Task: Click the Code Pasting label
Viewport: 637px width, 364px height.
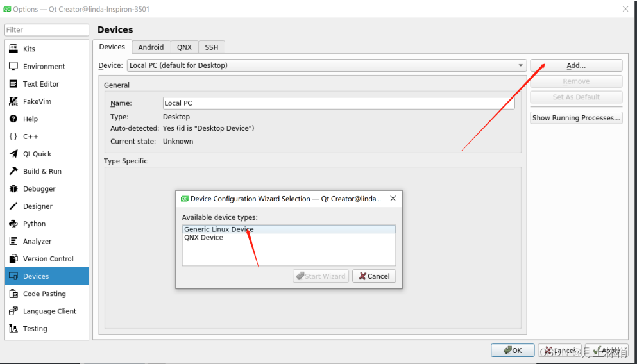Action: tap(44, 294)
